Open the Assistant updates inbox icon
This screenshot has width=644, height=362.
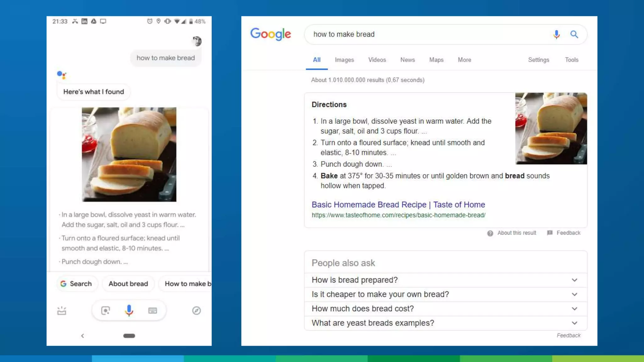[x=62, y=310]
